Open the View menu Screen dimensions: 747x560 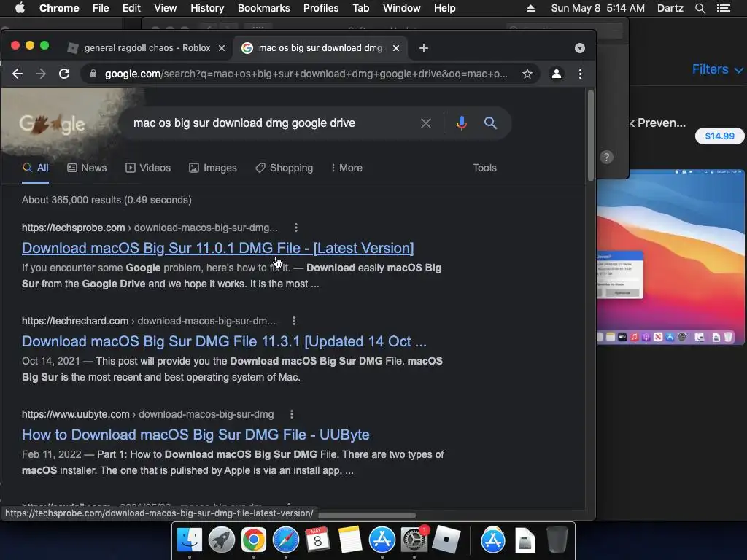tap(166, 8)
